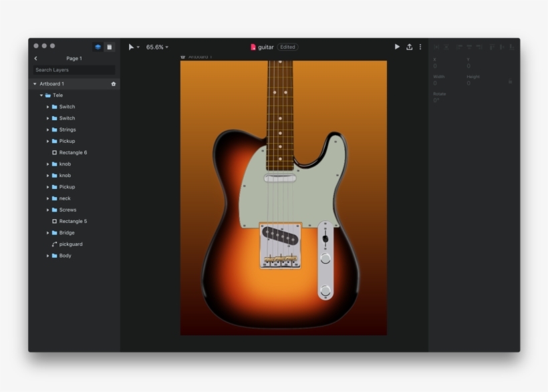The image size is (548, 392).
Task: Select the Body layer
Action: (x=64, y=255)
